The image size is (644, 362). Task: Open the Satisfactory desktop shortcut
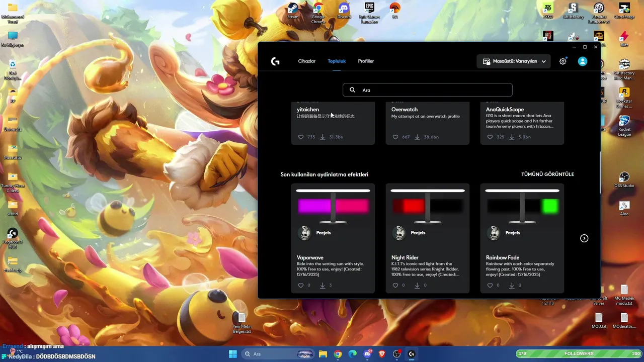tap(573, 11)
